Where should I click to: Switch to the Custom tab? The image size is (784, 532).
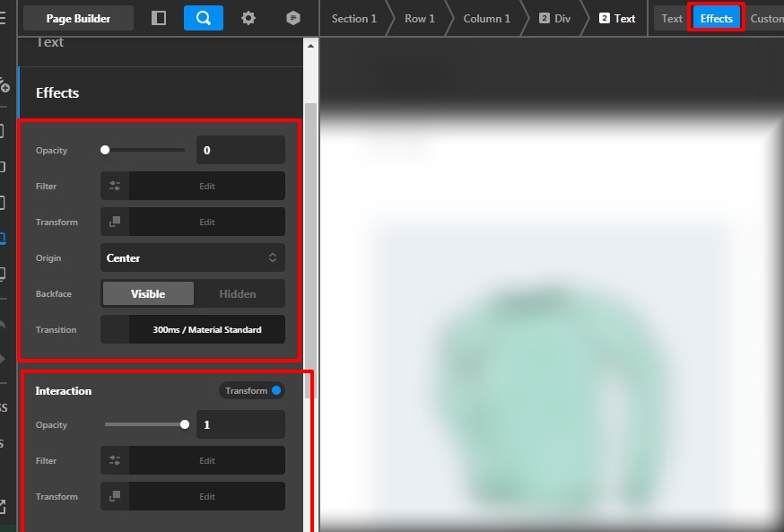pyautogui.click(x=766, y=18)
